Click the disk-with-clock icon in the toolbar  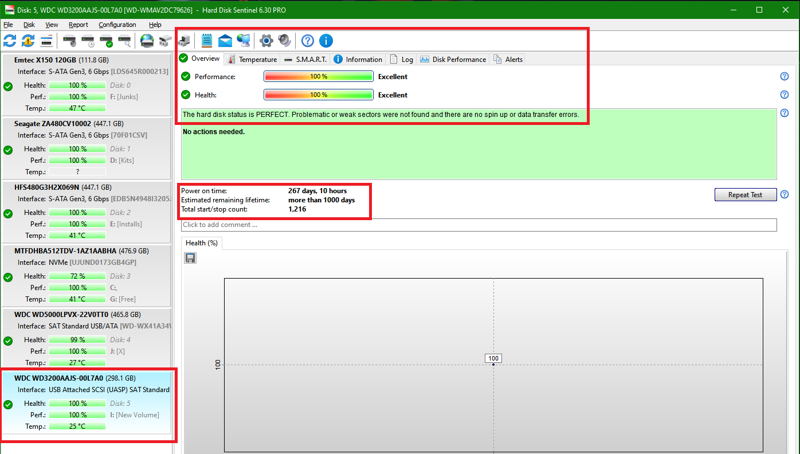coord(88,41)
